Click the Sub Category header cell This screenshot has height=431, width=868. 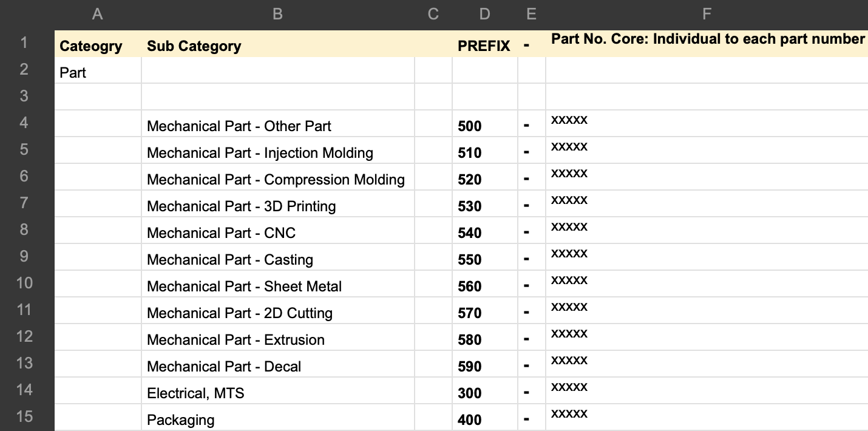point(194,46)
